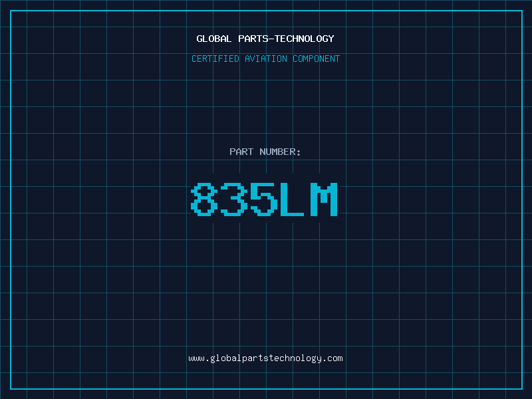Click the GLOBAL PARTS-TECHNOLOGY heading

click(x=265, y=39)
